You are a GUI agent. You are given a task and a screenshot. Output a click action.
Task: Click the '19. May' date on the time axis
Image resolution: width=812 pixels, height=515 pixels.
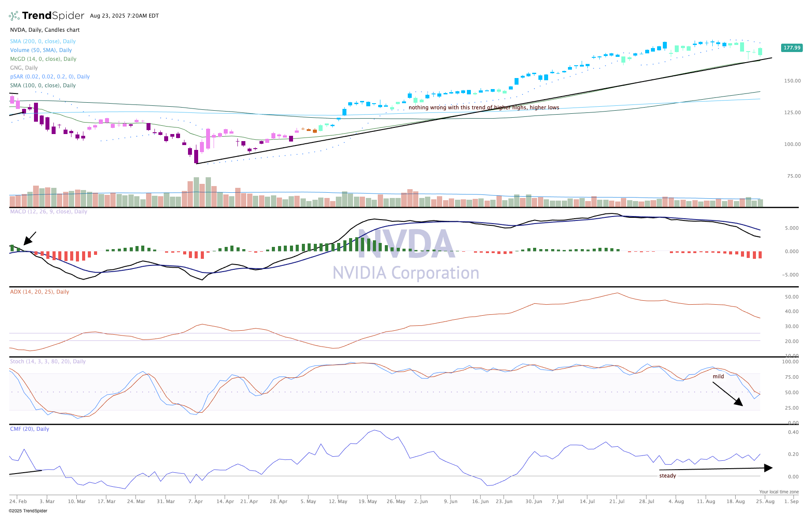(368, 501)
